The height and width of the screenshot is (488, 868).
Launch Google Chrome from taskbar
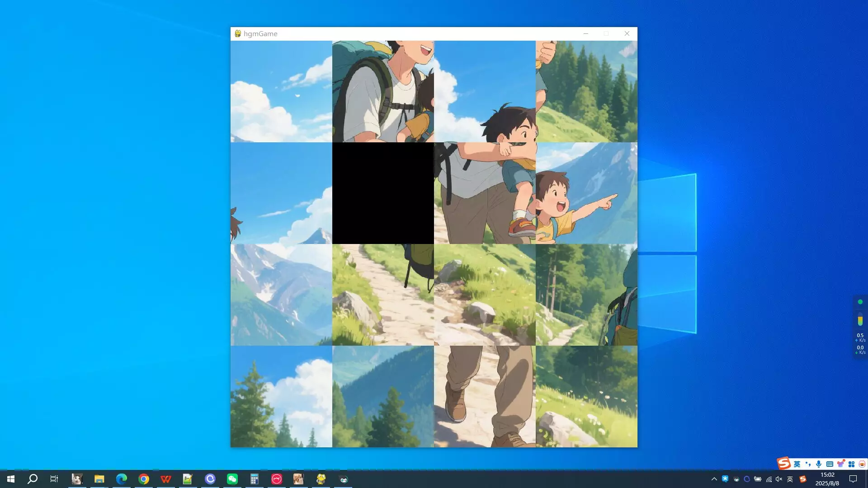pyautogui.click(x=144, y=479)
